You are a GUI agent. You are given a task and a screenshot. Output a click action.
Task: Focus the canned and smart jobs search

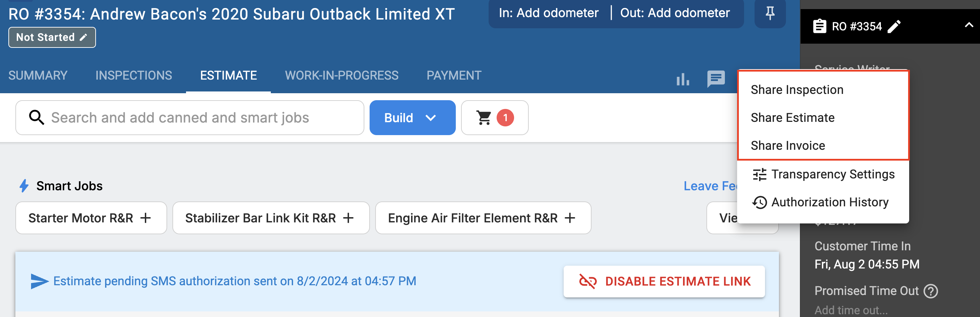click(x=190, y=118)
